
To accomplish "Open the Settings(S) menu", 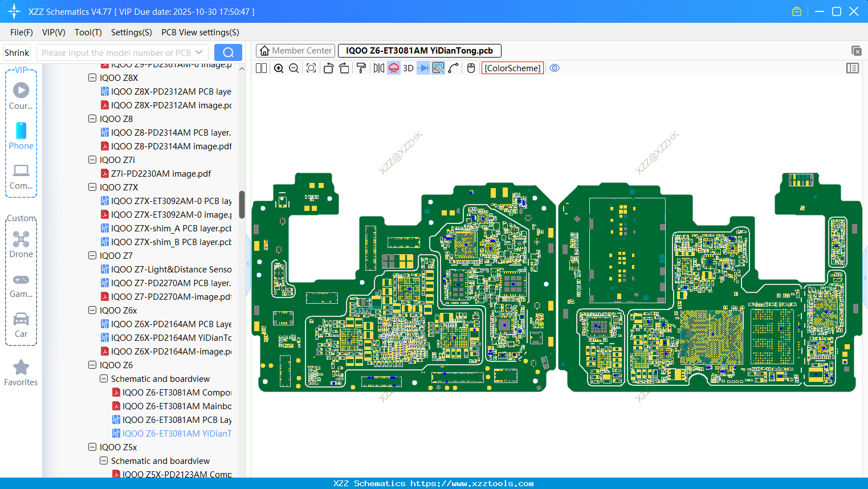I will (x=132, y=32).
